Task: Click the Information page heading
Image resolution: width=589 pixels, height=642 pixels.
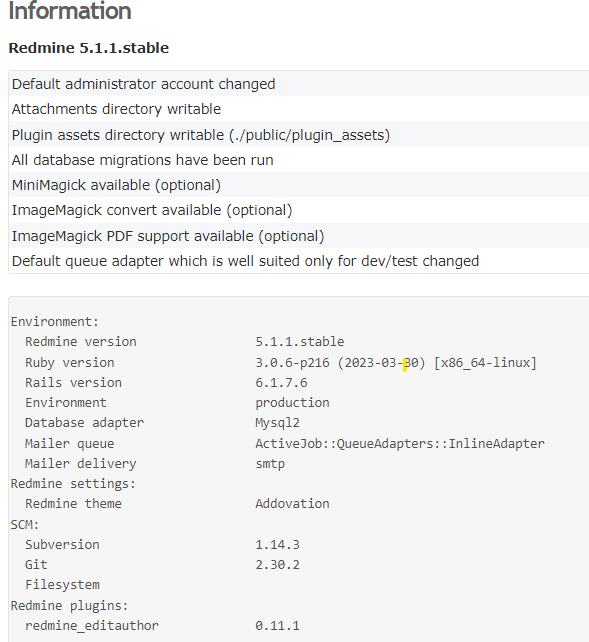Action: 70,11
